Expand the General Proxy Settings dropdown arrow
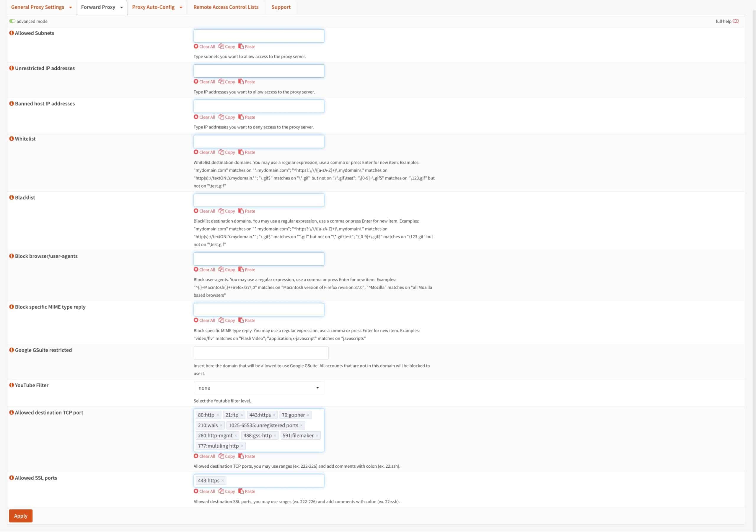Viewport: 756px width, 532px height. point(70,7)
